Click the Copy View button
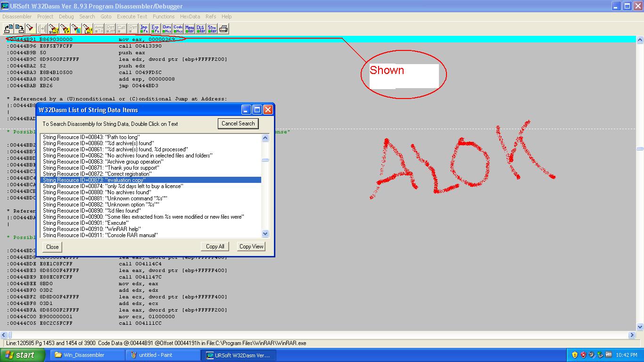644x362 pixels. point(251,246)
